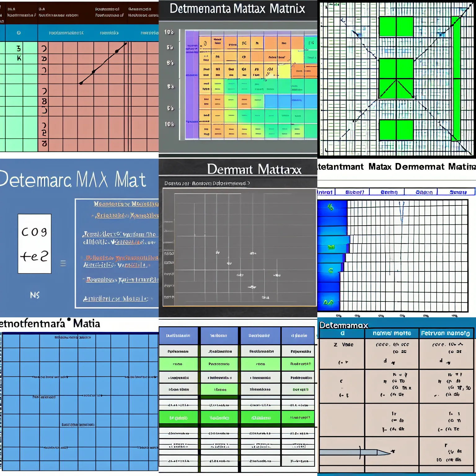Click the '3' cell in the green column

(x=19, y=48)
